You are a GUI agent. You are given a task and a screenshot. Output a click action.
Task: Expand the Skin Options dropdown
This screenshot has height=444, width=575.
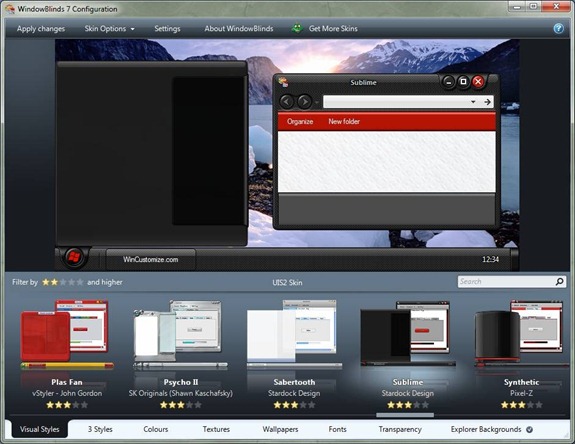tap(109, 29)
